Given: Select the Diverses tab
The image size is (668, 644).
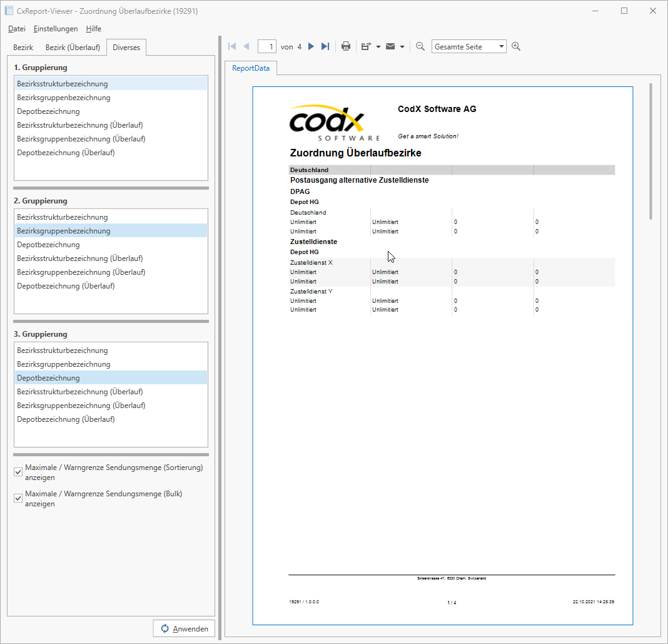Looking at the screenshot, I should 126,48.
